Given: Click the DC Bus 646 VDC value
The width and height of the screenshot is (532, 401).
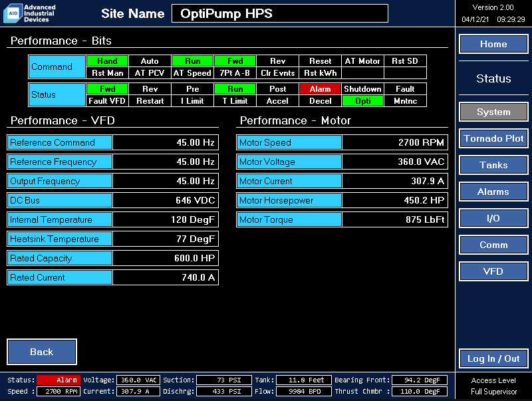Looking at the screenshot, I should click(x=166, y=200).
